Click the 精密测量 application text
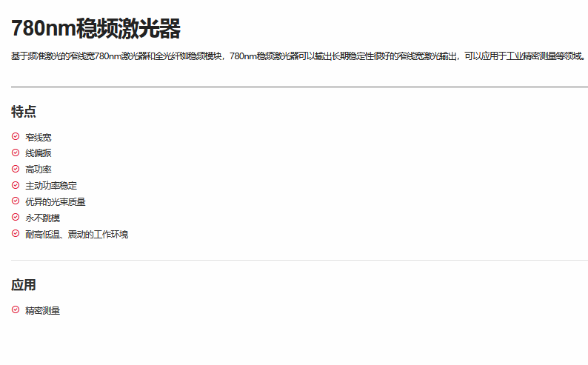This screenshot has height=365, width=588. point(43,311)
